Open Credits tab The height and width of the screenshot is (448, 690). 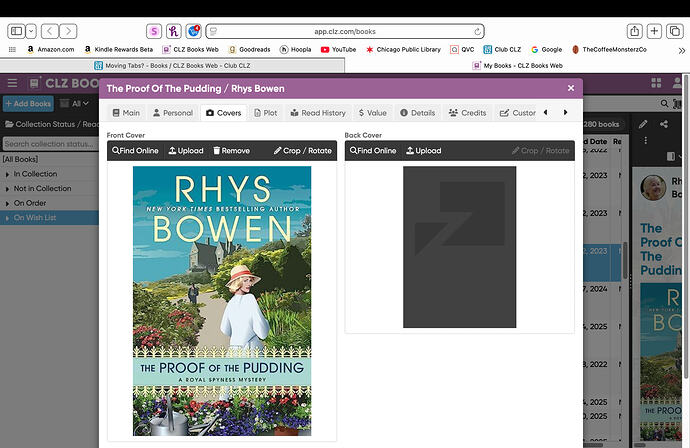tap(467, 113)
